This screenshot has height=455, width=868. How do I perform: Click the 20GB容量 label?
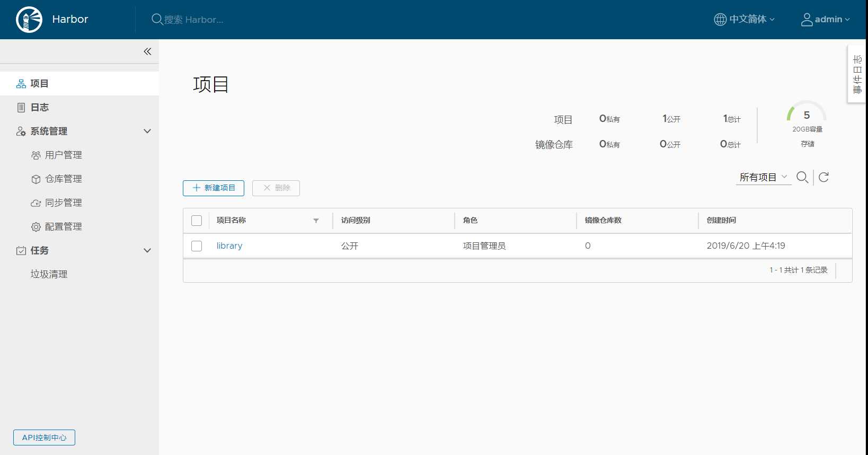click(807, 129)
